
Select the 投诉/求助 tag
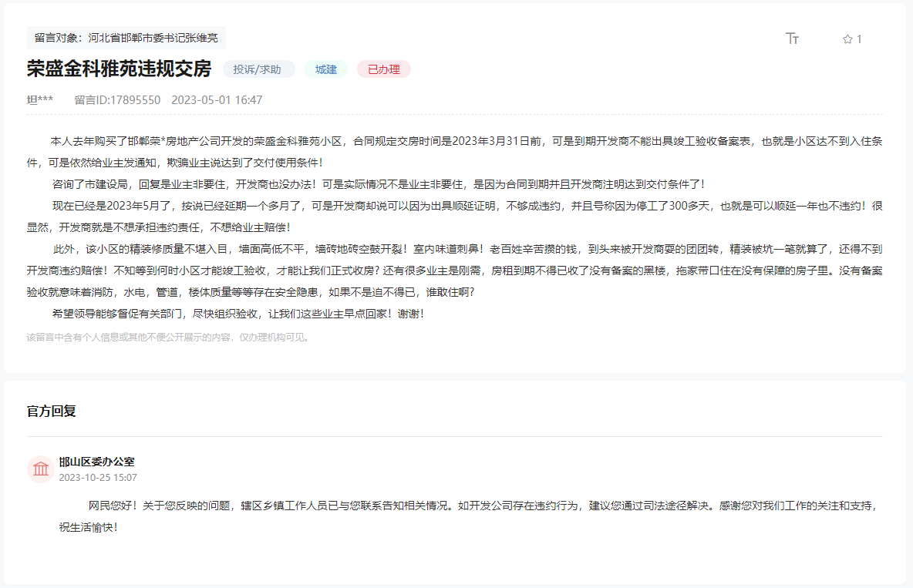click(258, 69)
